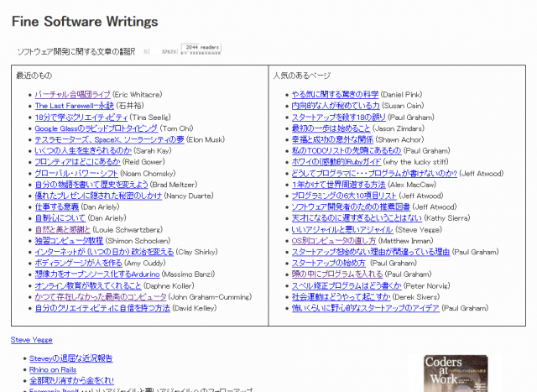Open the Google Glass rapid prototyping link
The height and width of the screenshot is (392, 537).
coord(96,128)
